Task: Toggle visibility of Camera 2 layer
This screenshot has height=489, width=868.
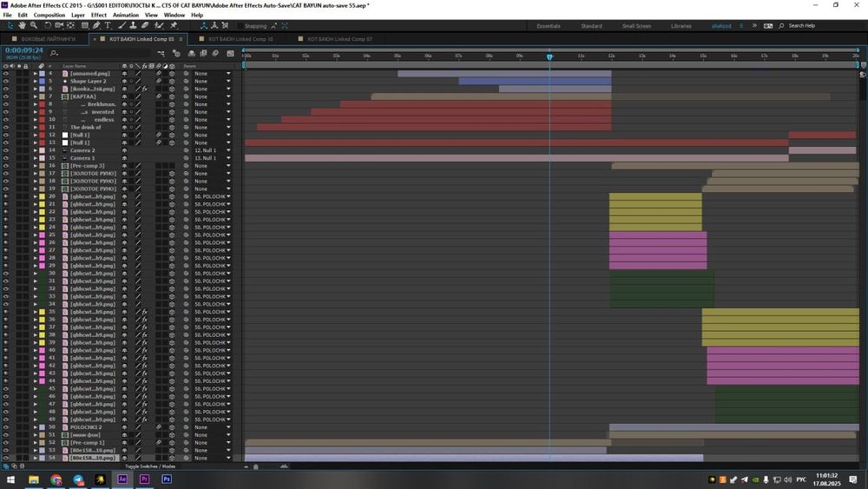Action: coord(5,150)
